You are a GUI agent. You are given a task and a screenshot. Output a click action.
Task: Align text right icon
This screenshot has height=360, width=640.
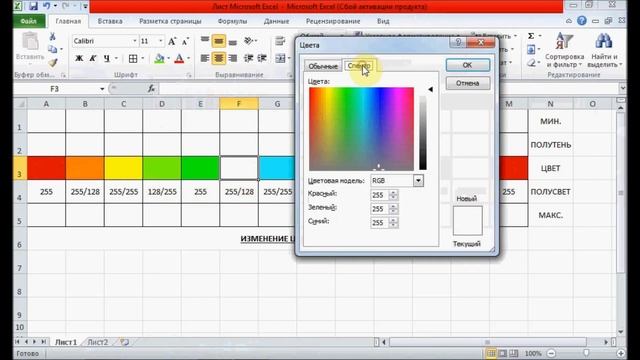233,58
